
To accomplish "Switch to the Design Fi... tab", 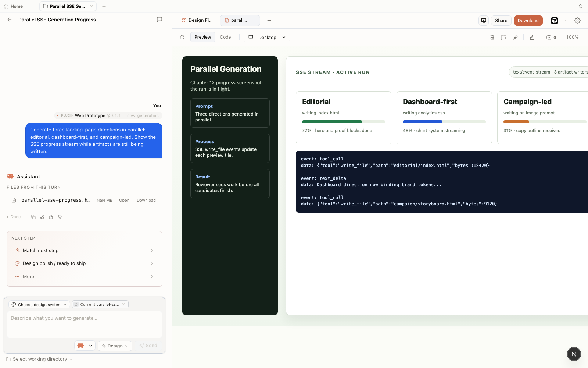I will click(x=197, y=21).
